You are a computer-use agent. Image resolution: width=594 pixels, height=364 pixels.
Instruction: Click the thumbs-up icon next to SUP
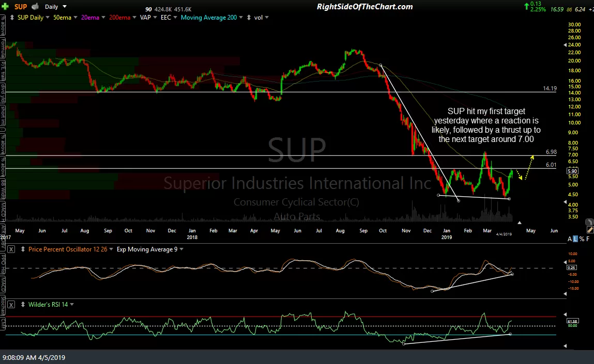click(35, 6)
